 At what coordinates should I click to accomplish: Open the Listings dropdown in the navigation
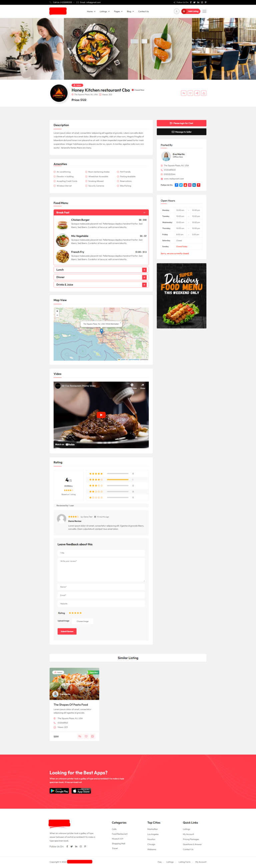point(105,11)
